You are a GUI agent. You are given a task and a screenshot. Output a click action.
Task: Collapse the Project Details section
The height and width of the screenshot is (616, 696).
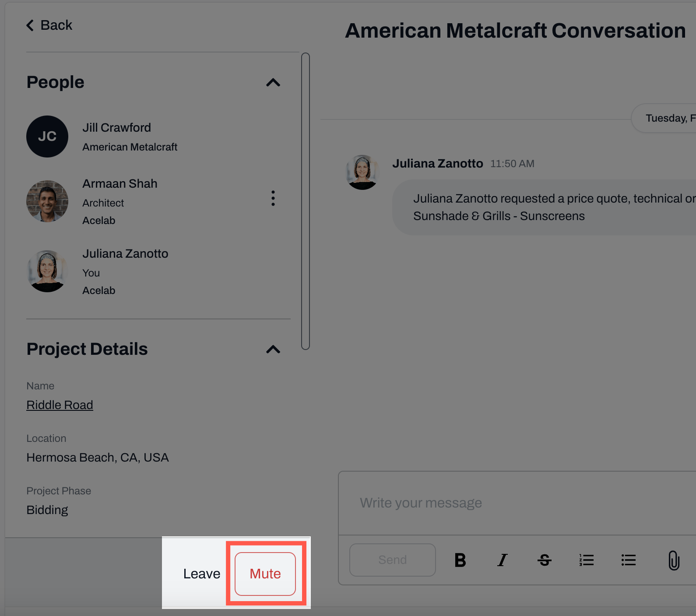pos(273,349)
